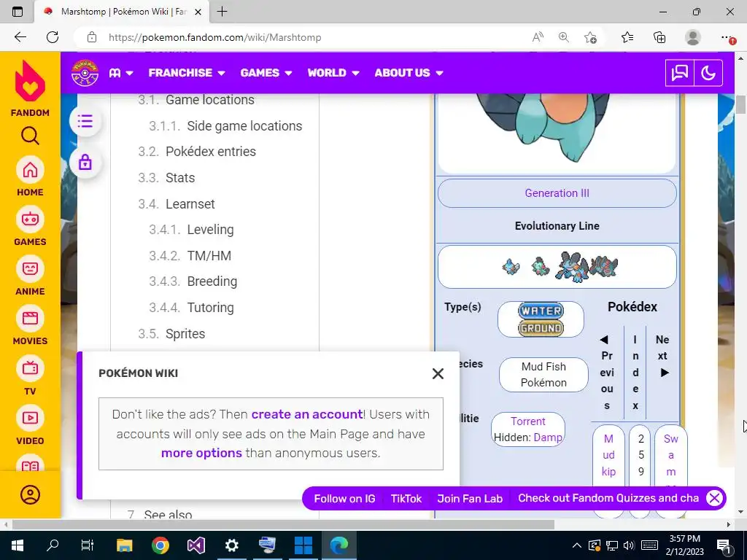Click zoom magnifier icon in address bar
Image resolution: width=747 pixels, height=560 pixels.
564,37
